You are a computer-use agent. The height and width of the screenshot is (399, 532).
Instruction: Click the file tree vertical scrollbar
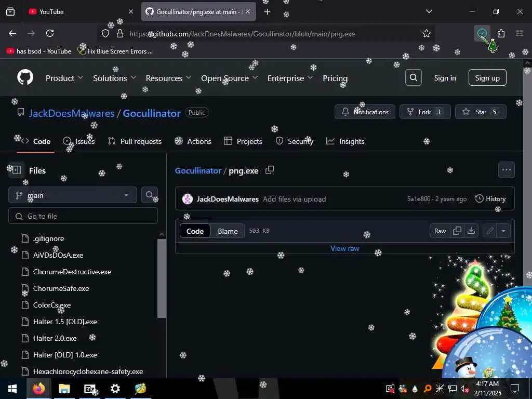pyautogui.click(x=162, y=278)
